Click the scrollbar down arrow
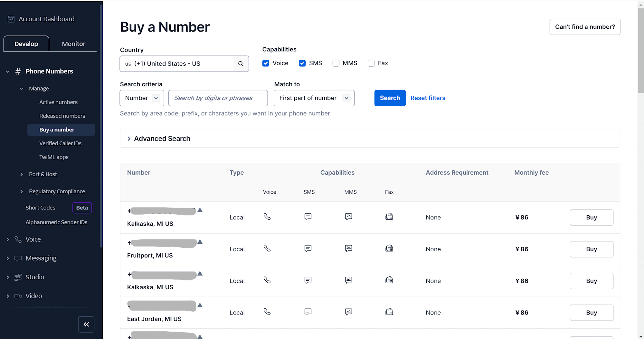This screenshot has width=644, height=339. [x=640, y=336]
